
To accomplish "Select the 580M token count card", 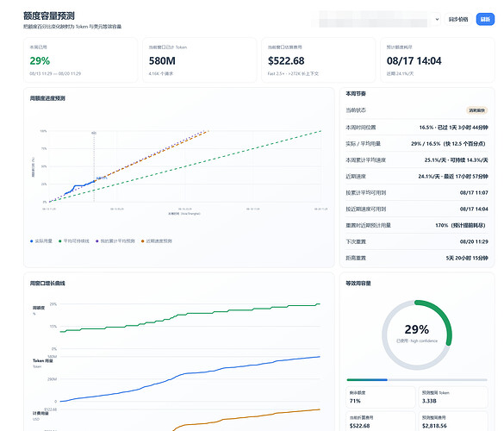I will click(x=199, y=60).
